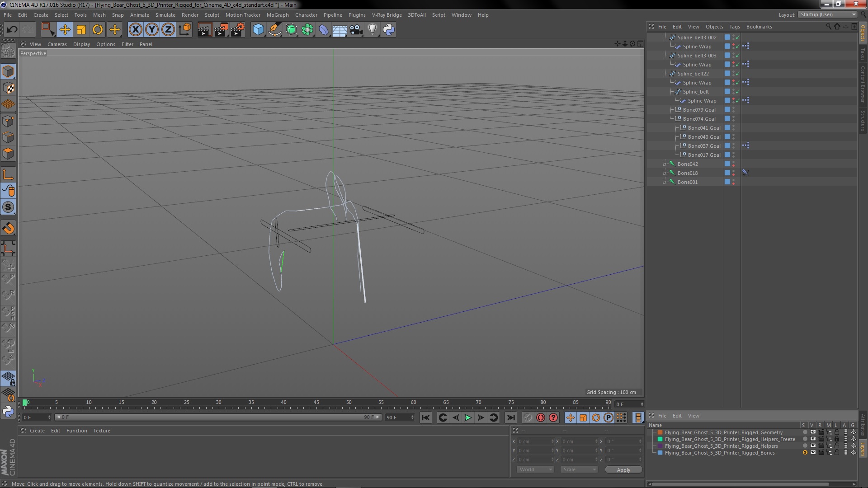Open Edit Render Settings icon
Image resolution: width=868 pixels, height=488 pixels.
pyautogui.click(x=238, y=30)
